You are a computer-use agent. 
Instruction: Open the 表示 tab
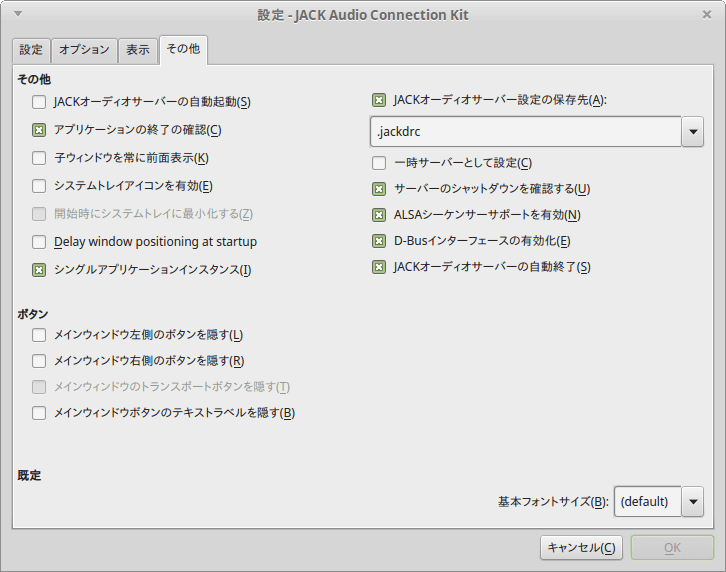point(138,50)
